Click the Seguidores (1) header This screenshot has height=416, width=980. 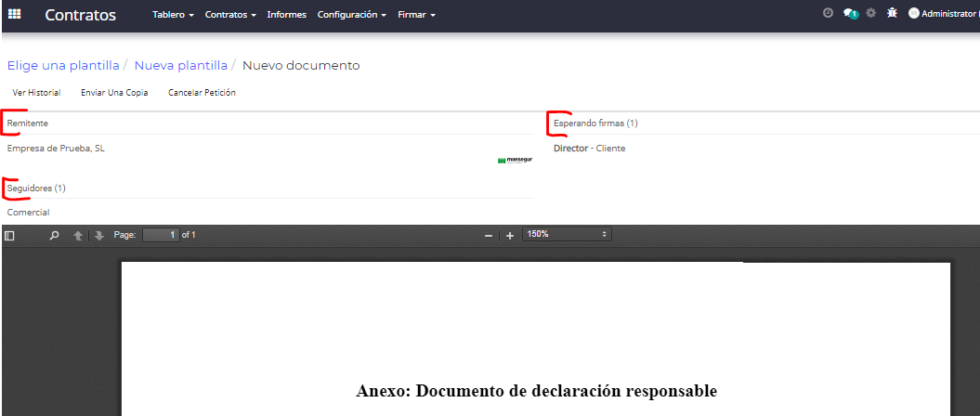click(x=36, y=188)
